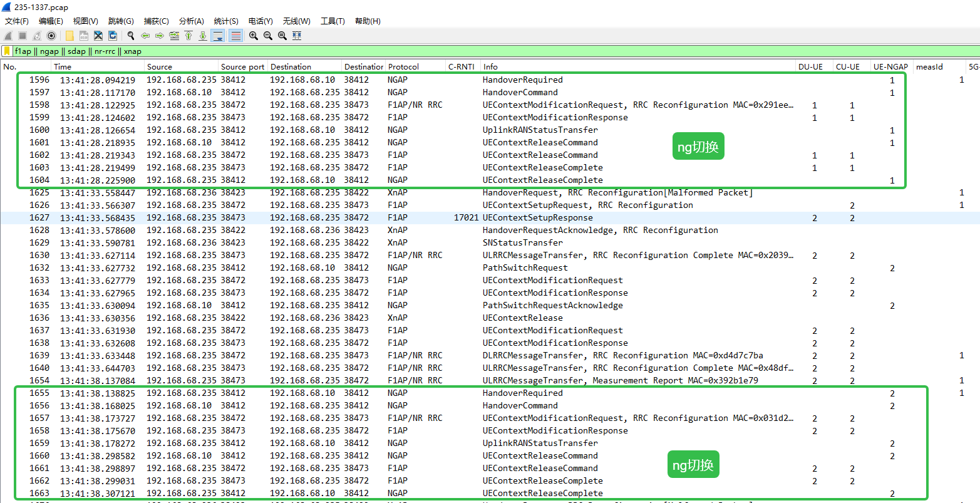
Task: Click the stop capture square icon
Action: pos(23,36)
